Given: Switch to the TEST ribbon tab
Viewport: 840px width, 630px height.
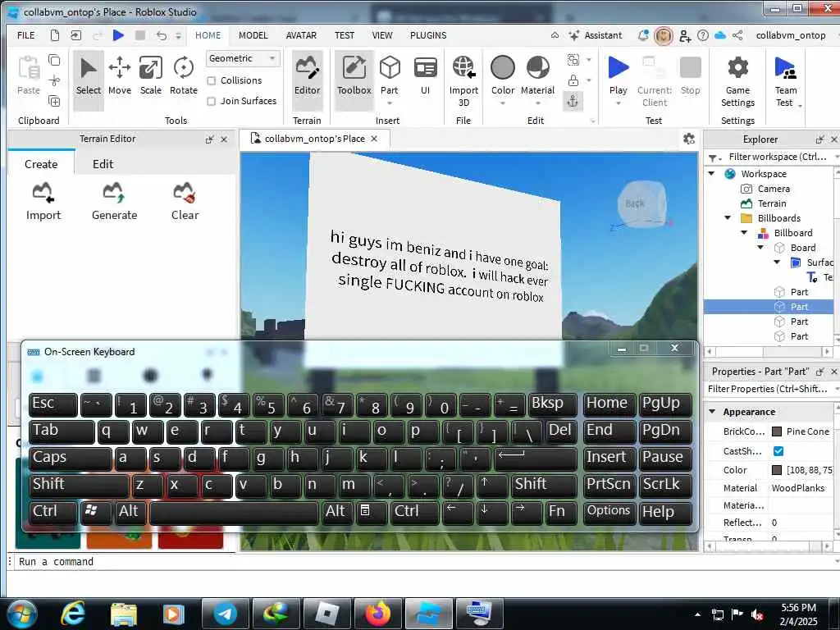Looking at the screenshot, I should [345, 35].
